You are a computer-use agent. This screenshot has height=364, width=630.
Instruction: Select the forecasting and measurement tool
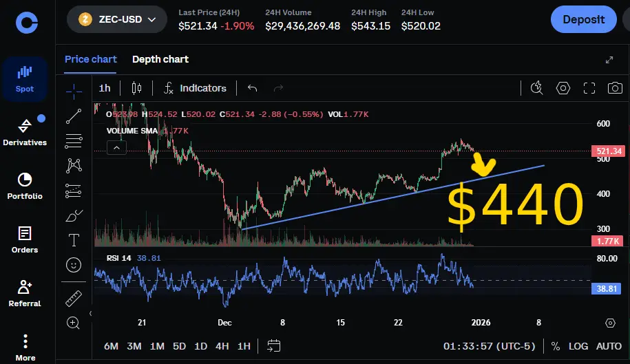coord(73,191)
